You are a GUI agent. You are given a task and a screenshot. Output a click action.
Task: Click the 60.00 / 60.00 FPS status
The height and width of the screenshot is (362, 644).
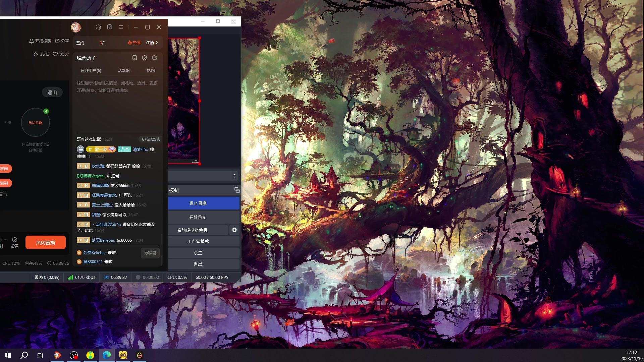click(212, 277)
